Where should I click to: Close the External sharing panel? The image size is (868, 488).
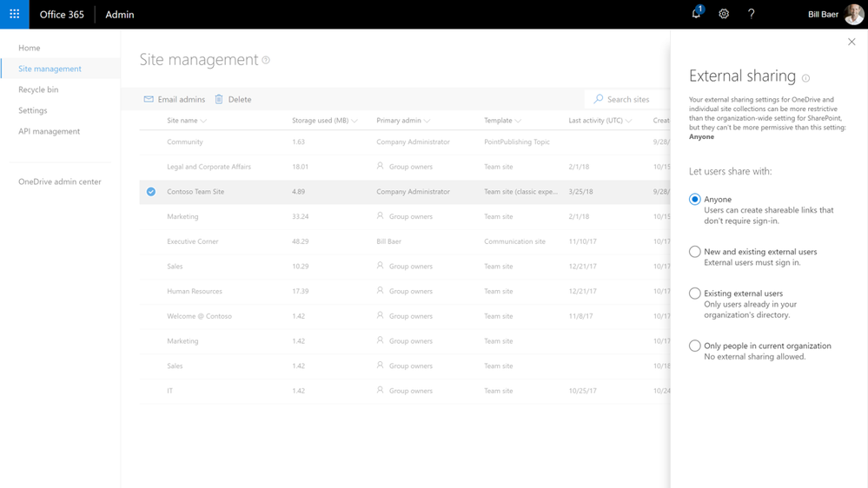click(x=851, y=42)
